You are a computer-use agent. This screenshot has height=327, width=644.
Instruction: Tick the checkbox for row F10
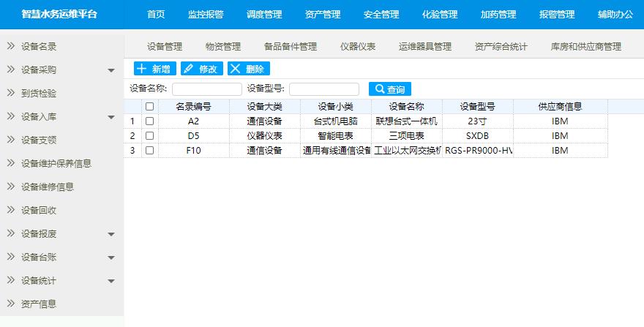149,151
